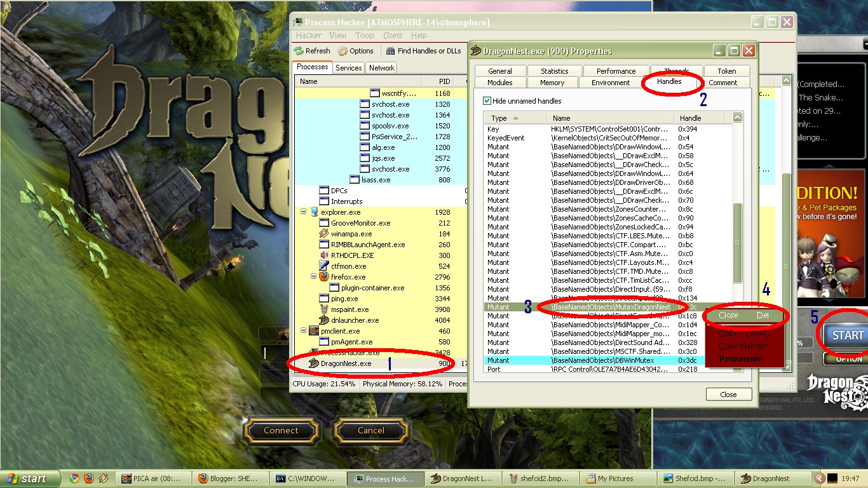The width and height of the screenshot is (868, 488).
Task: Open the Token tab
Action: [727, 71]
